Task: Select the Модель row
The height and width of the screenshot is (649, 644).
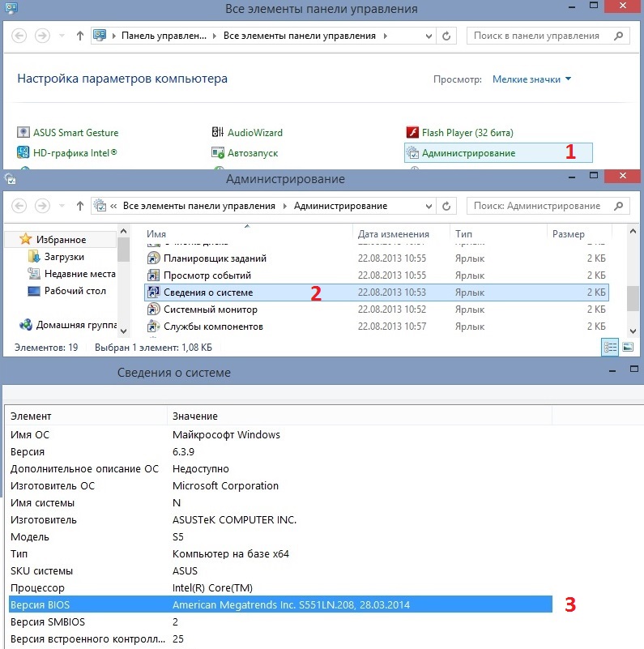Action: coord(280,537)
